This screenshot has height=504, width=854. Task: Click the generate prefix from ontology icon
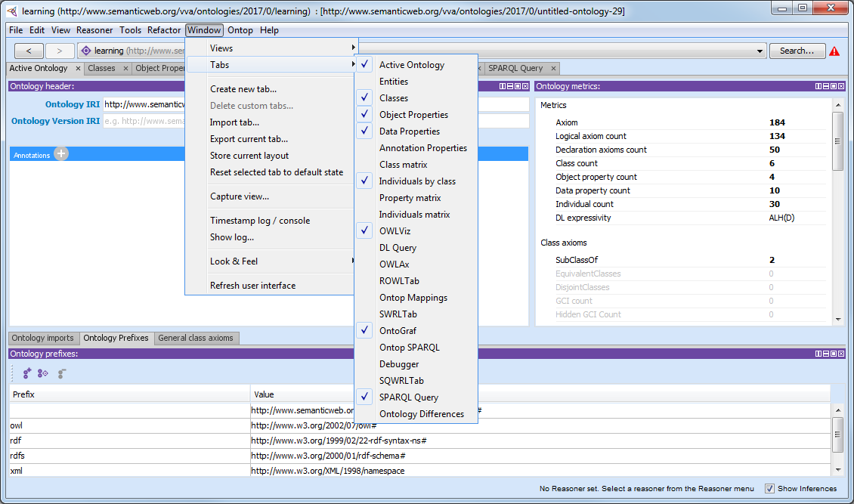(43, 373)
